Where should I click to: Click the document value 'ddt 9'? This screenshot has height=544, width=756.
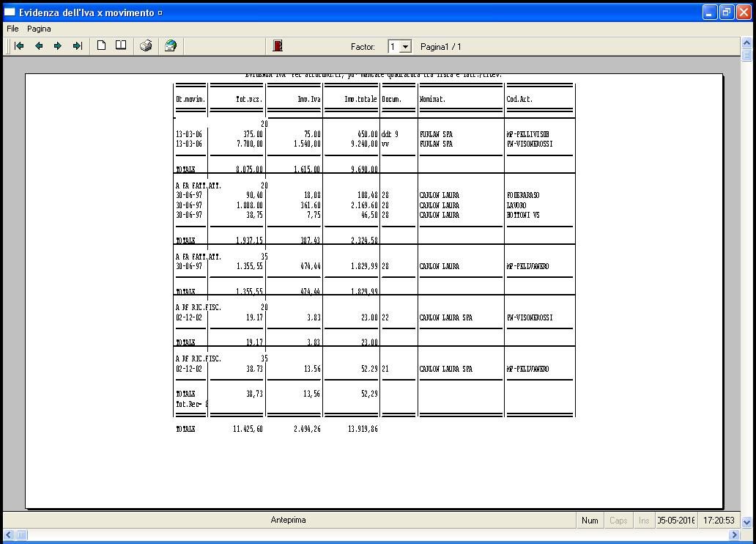pos(390,134)
